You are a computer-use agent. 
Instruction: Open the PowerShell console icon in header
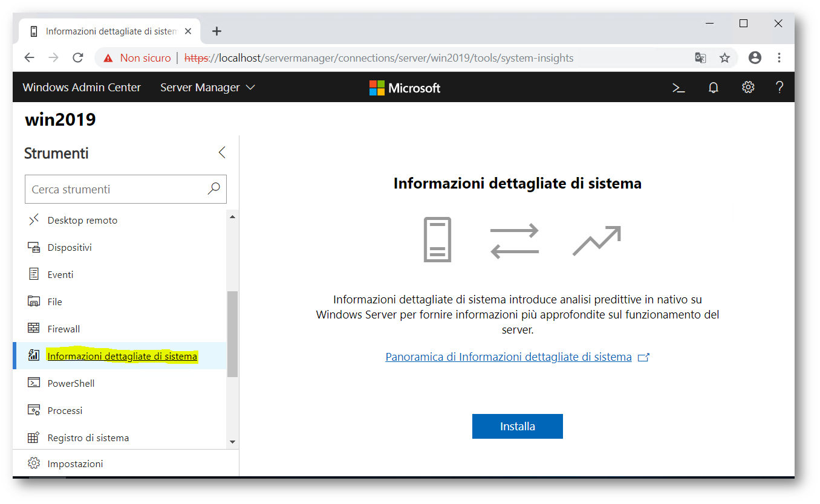pos(679,88)
